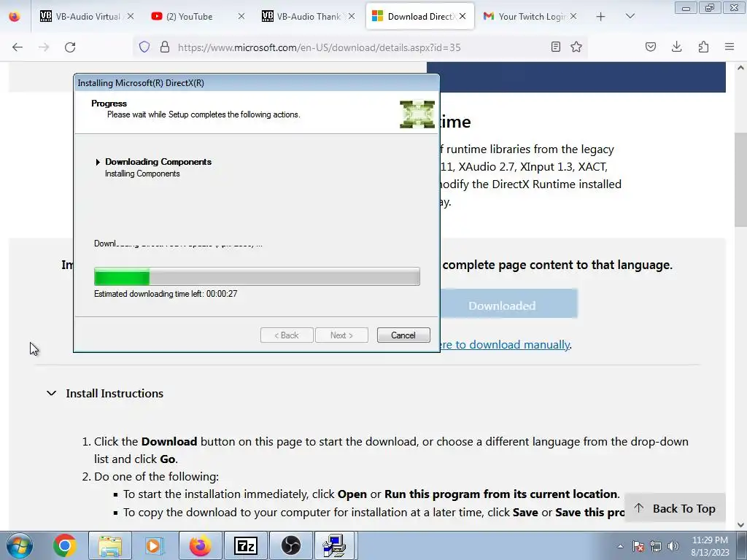Open 7-Zip from the taskbar
The image size is (747, 560).
[245, 545]
